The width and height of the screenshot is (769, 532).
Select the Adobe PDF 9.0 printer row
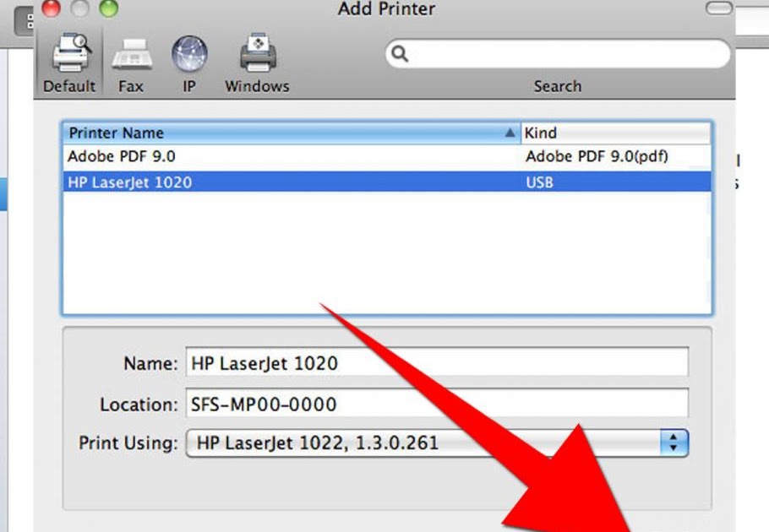coord(387,157)
